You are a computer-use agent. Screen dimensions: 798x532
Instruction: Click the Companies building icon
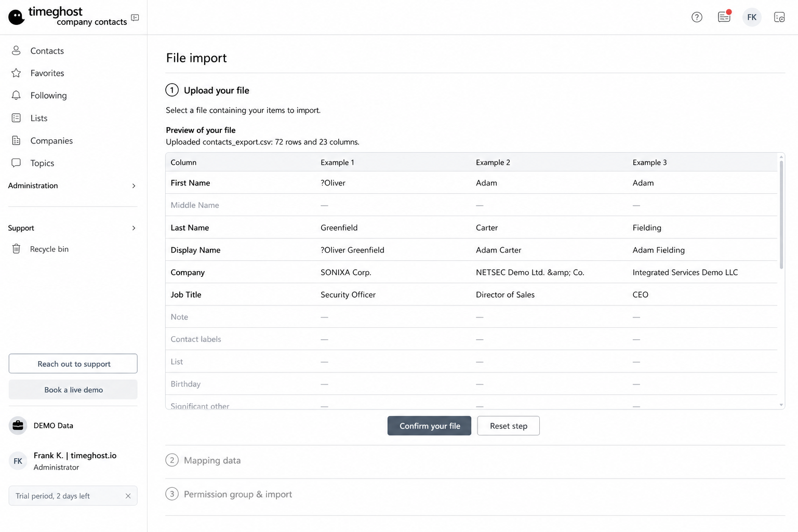tap(16, 140)
